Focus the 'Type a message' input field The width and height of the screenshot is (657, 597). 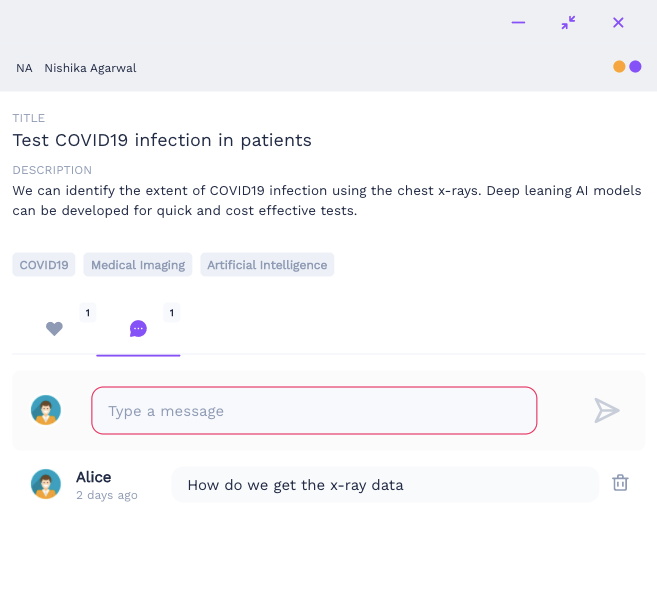tap(314, 411)
